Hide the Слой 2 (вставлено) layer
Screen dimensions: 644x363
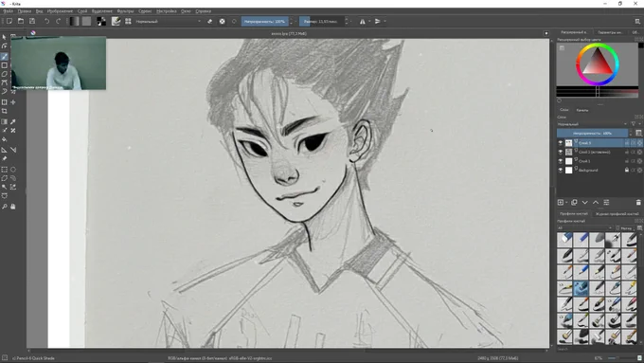(x=561, y=152)
